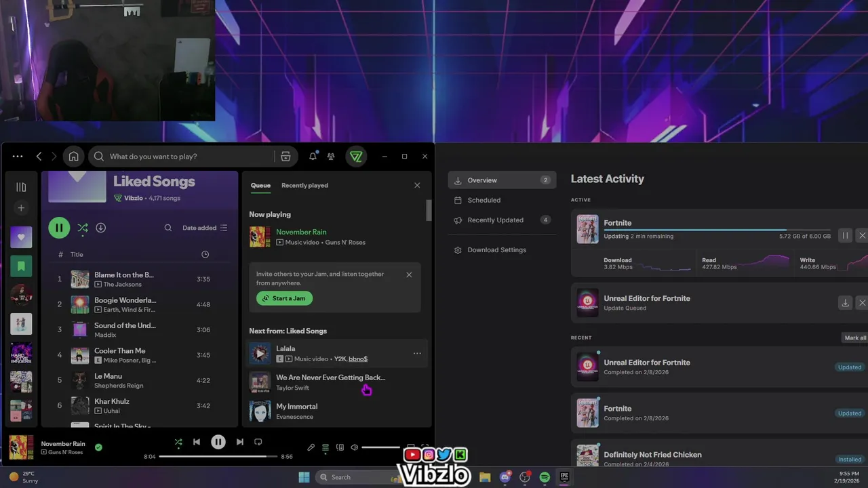Open Download Settings in Epic launcher
Image resolution: width=868 pixels, height=488 pixels.
pos(502,250)
